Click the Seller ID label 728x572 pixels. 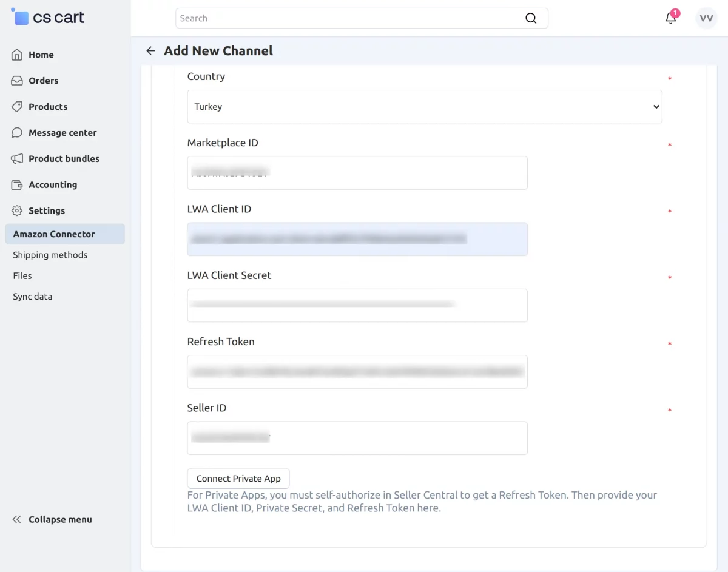coord(207,408)
